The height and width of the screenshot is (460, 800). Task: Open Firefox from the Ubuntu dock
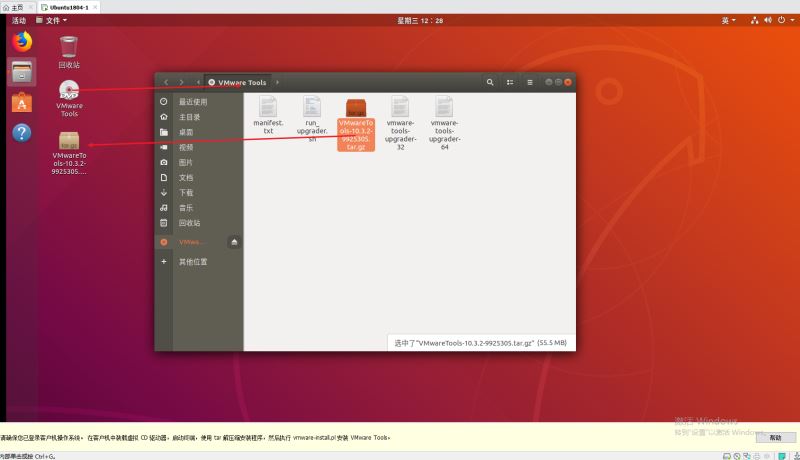point(21,42)
